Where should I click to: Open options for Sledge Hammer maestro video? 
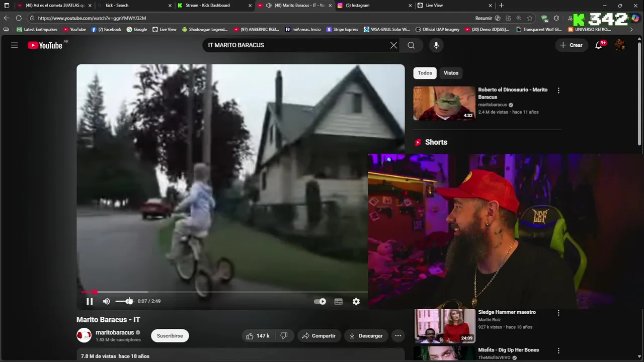(558, 313)
